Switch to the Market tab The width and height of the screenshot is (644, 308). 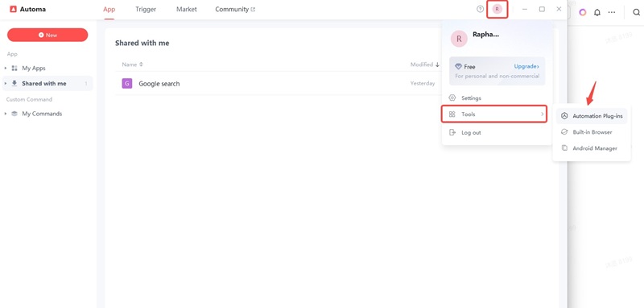click(x=187, y=9)
